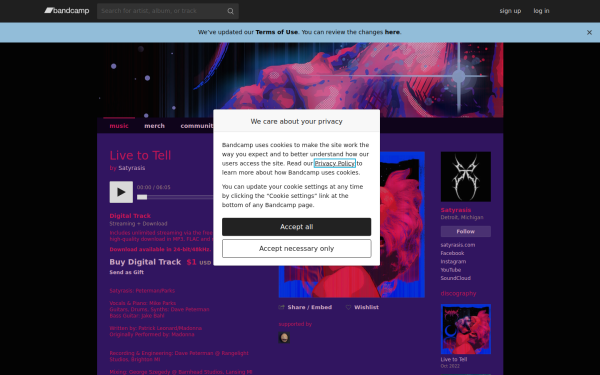Screen dimensions: 600x375
Task: Add the track to Wishlist
Action: [x=362, y=307]
